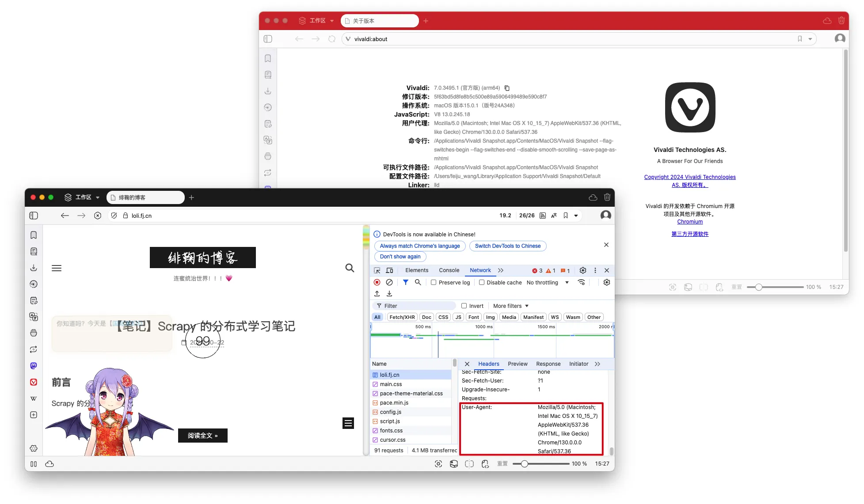Screen dimensions: 864x504
Task: Open the address dropdown arrow in about window
Action: [810, 39]
